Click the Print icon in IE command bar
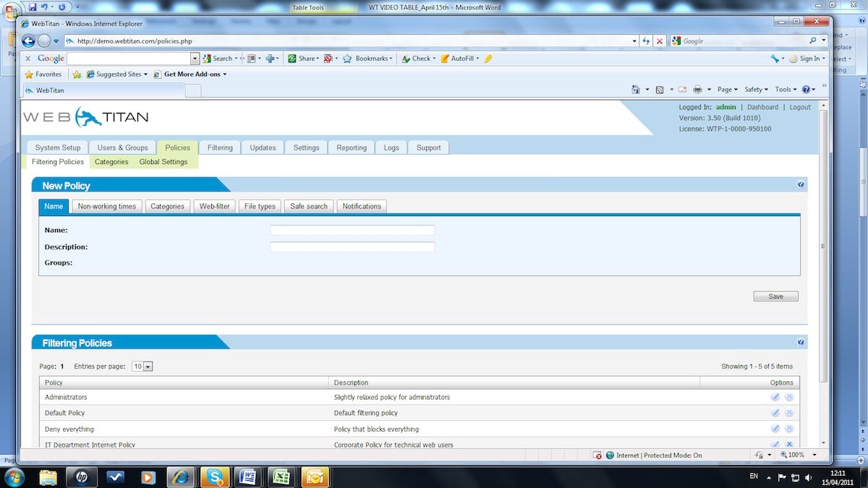868x488 pixels. [x=697, y=90]
